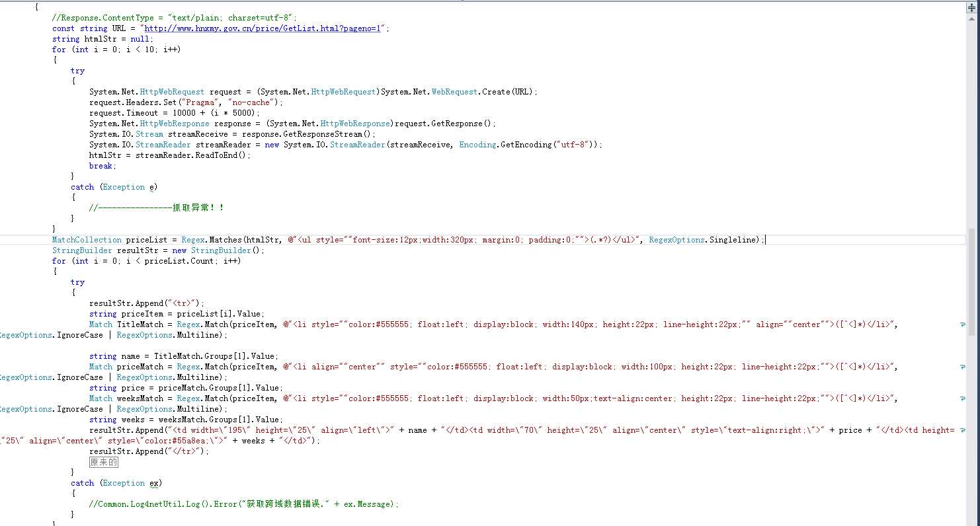Click the //Common.Log4netUtil.Log().Error comment
980x526 pixels.
click(x=244, y=504)
